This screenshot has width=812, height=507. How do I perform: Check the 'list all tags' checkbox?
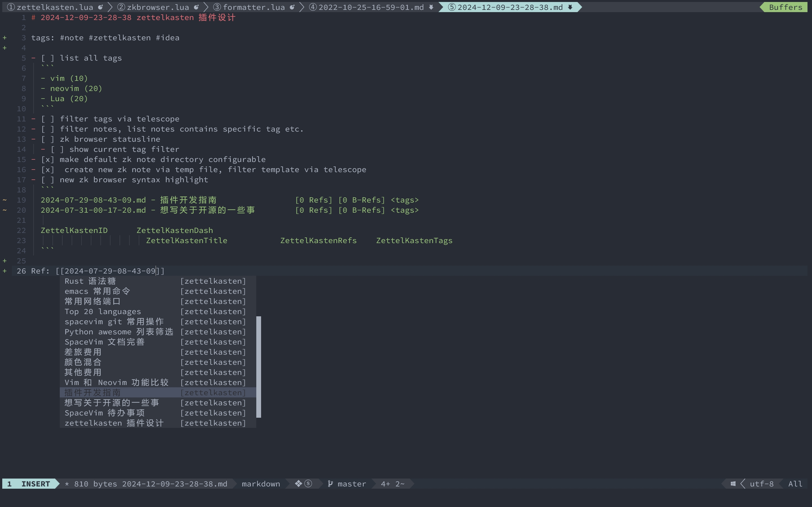pyautogui.click(x=48, y=58)
